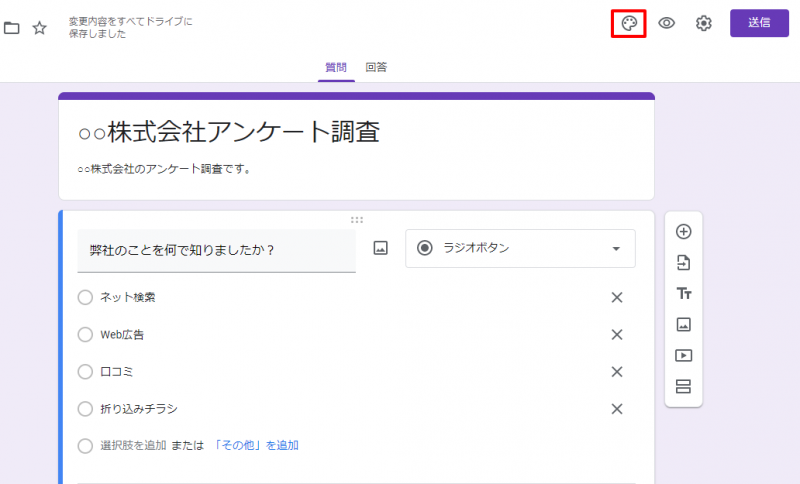
Task: Click the add image sidebar icon
Action: click(x=684, y=325)
